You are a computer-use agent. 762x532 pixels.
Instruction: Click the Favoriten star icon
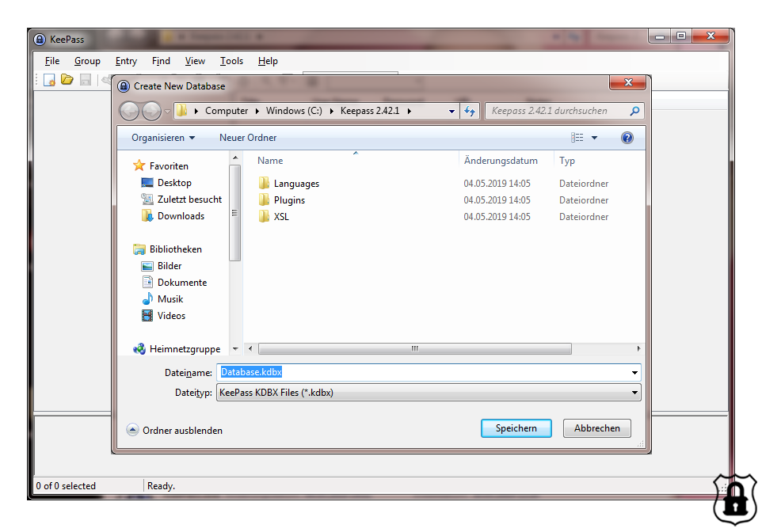(x=139, y=165)
